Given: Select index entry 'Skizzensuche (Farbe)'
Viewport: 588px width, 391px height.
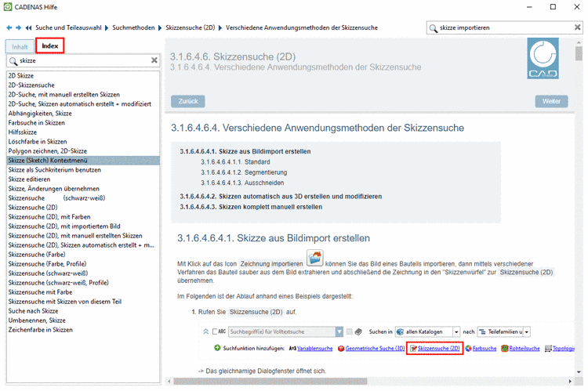Looking at the screenshot, I should 83,255.
